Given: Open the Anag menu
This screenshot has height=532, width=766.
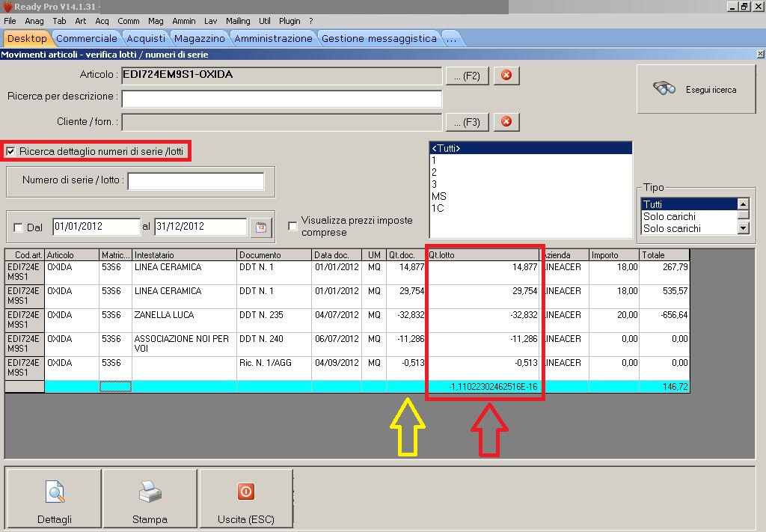Looking at the screenshot, I should coord(34,21).
